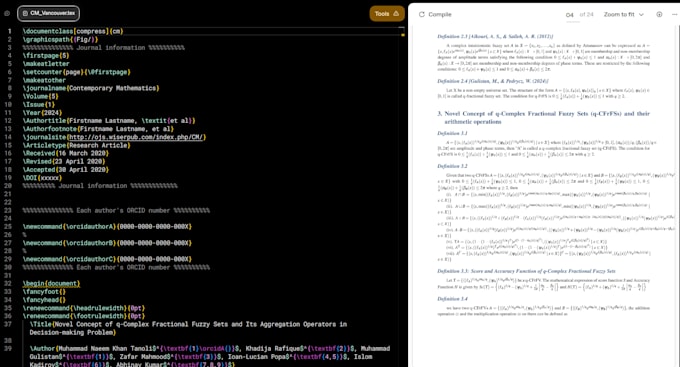
Task: Click the Definition 3.3 heading in the preview
Action: (526, 271)
